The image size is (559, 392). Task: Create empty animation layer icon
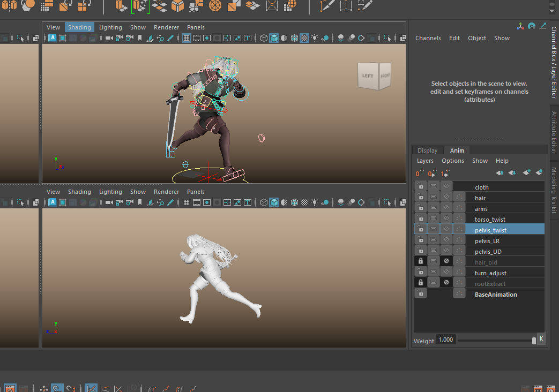click(526, 173)
